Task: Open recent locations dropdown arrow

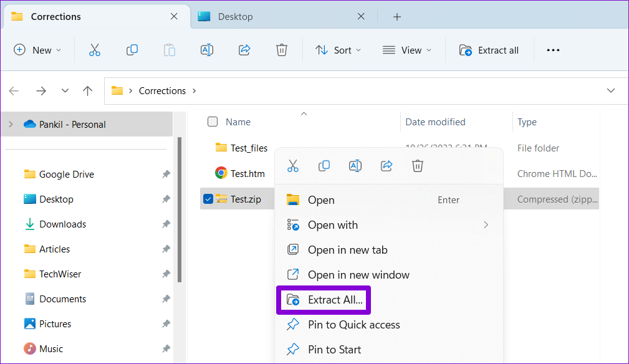Action: click(65, 91)
